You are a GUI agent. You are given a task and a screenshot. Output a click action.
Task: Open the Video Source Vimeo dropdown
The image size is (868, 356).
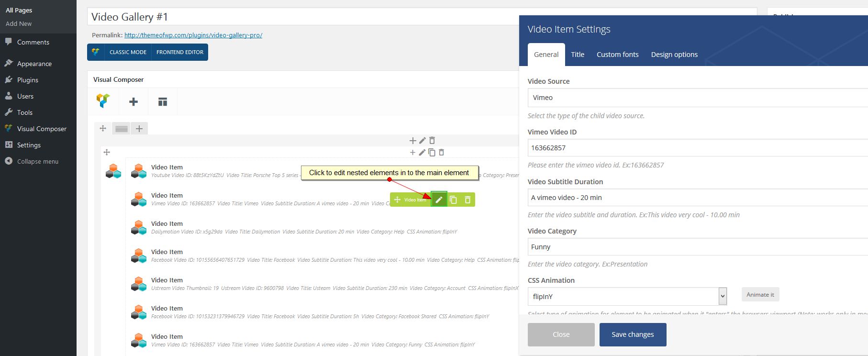click(x=698, y=98)
